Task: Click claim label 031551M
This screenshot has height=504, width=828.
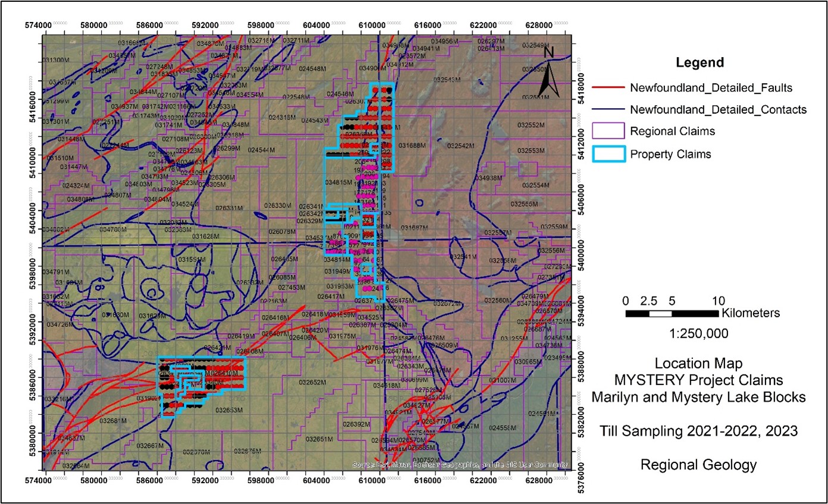Action: 192,260
